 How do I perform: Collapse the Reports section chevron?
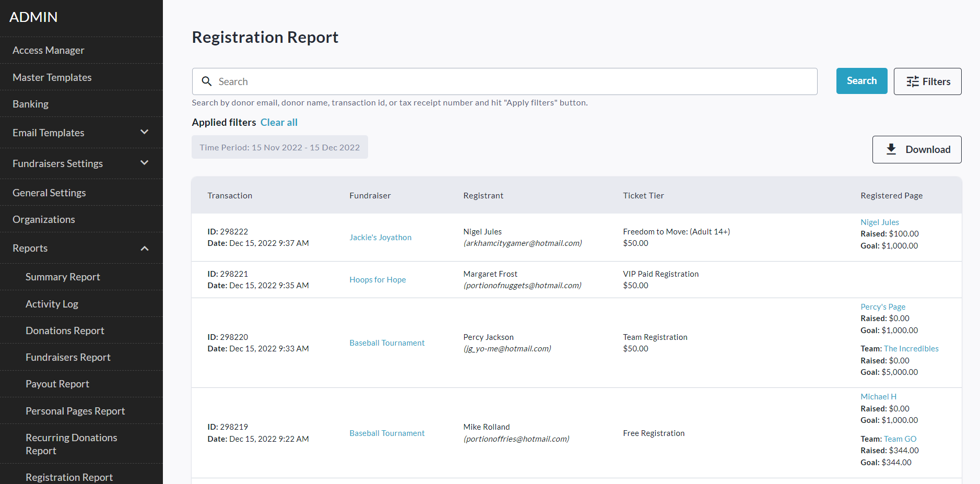pos(145,248)
